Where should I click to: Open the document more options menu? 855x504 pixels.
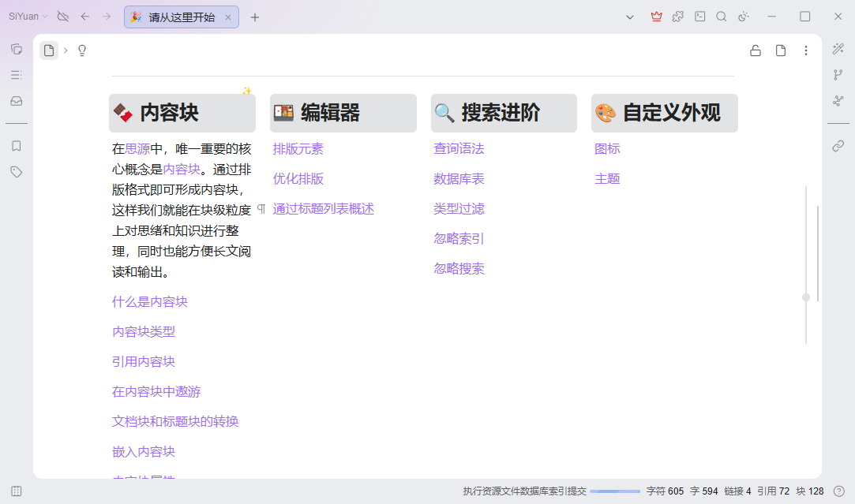(806, 50)
